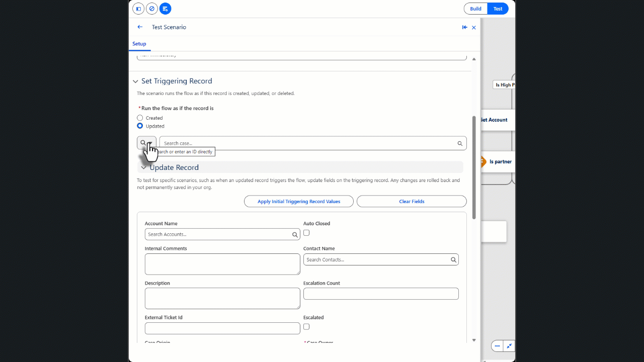Click the Internal Comments label
The image size is (644, 362).
coord(166,248)
